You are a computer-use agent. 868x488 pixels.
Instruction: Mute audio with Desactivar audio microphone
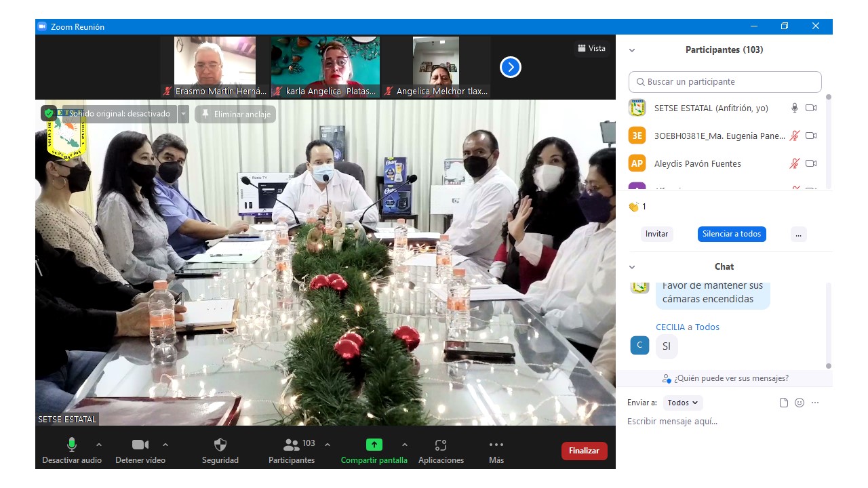tap(72, 451)
